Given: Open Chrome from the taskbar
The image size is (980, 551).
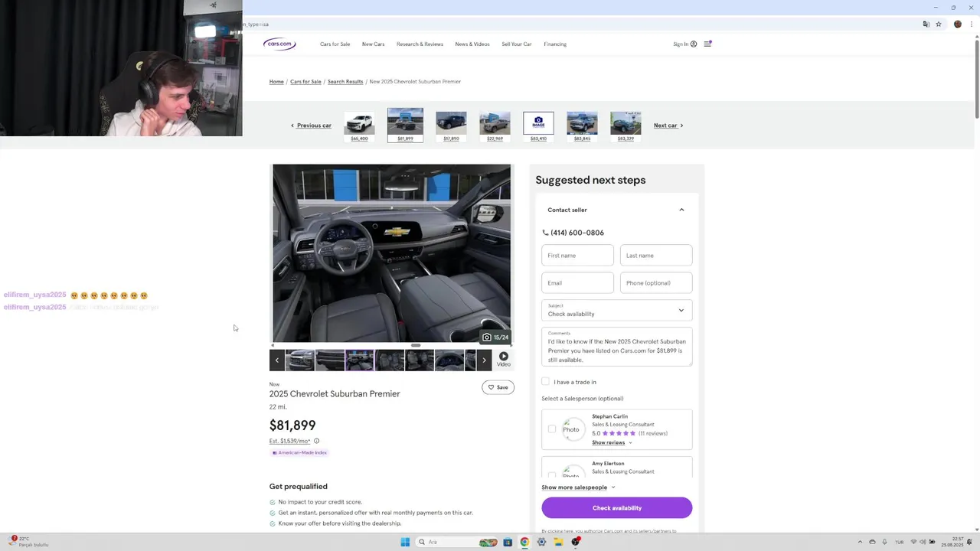Looking at the screenshot, I should 524,542.
